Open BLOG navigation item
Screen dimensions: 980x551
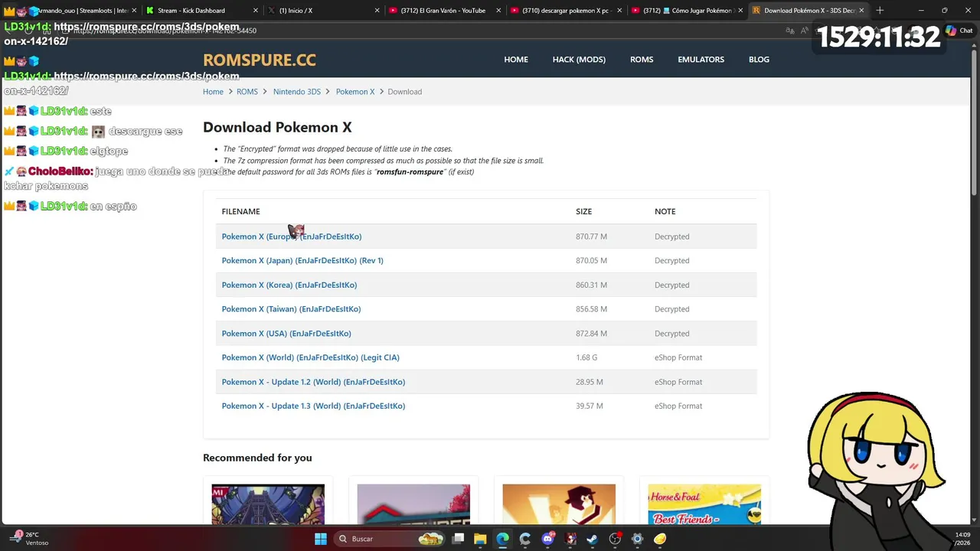click(x=759, y=60)
